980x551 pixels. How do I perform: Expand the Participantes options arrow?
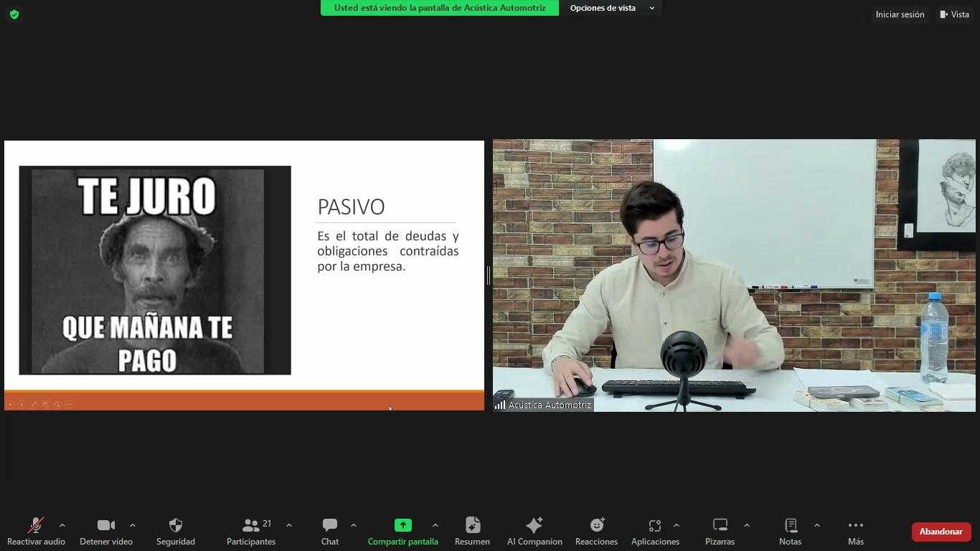coord(288,526)
